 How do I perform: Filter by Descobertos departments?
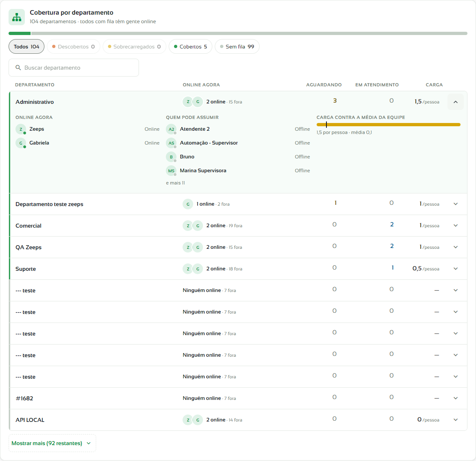(x=73, y=47)
